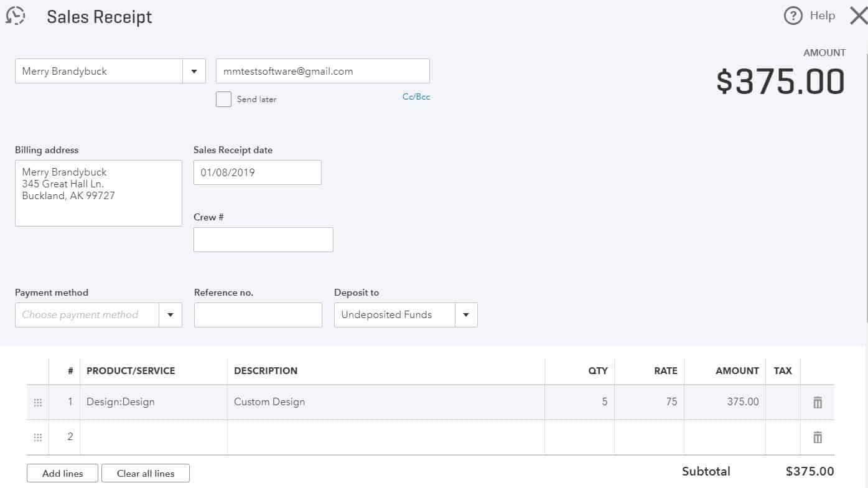The height and width of the screenshot is (488, 868).
Task: Expand the Deposit to dropdown
Action: click(466, 315)
